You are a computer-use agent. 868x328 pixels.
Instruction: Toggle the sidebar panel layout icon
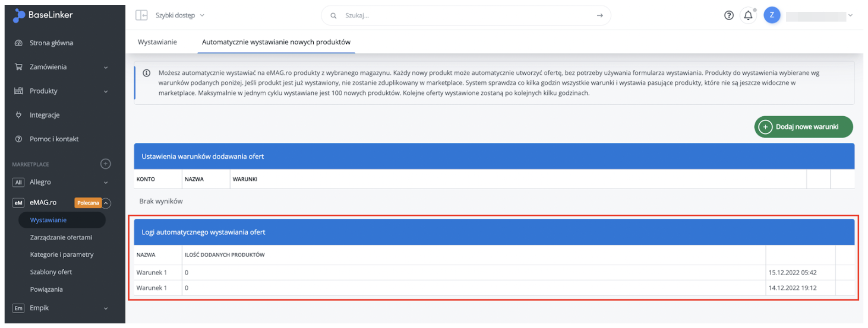click(x=141, y=15)
